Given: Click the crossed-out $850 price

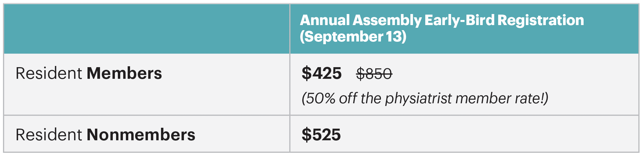Looking at the screenshot, I should point(374,74).
